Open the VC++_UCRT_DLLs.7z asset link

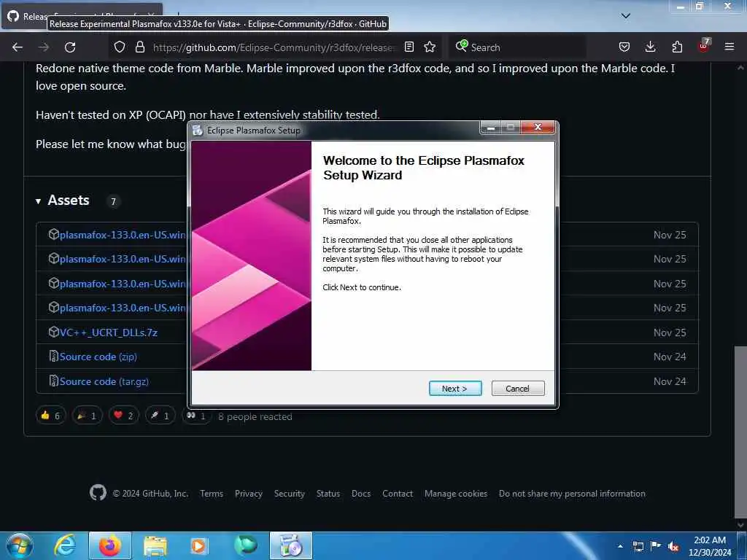pos(109,332)
